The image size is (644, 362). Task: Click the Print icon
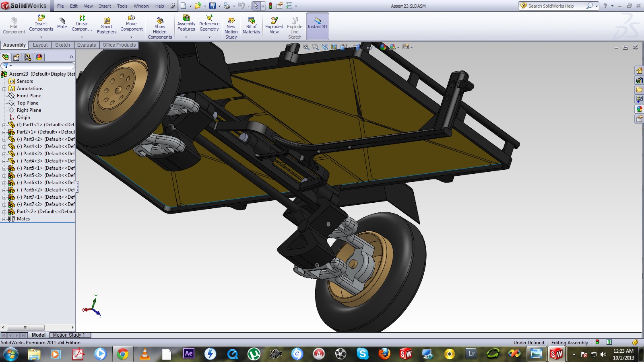[227, 6]
